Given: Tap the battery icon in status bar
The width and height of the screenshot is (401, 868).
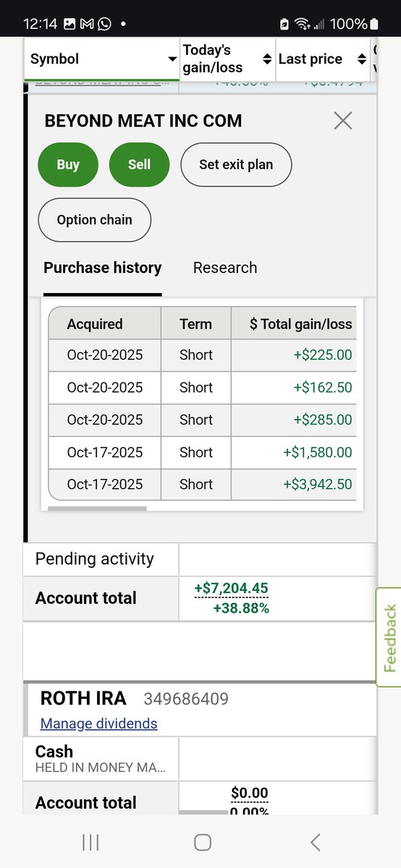Looking at the screenshot, I should coord(373,24).
